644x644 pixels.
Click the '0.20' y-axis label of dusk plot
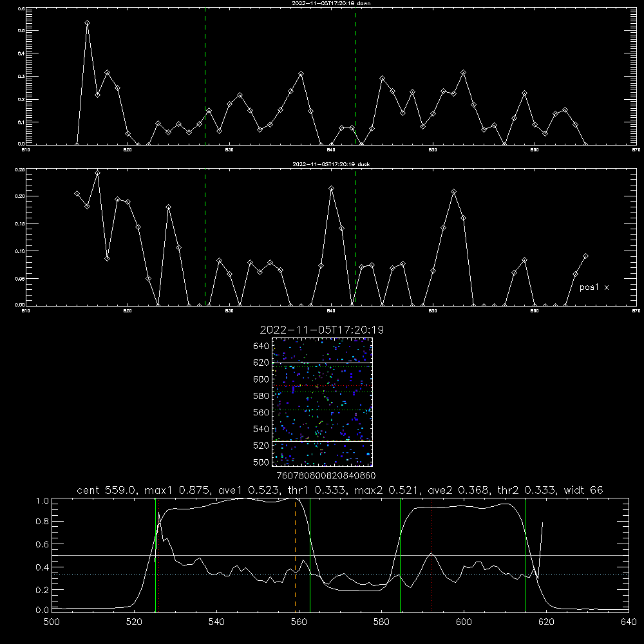tap(20, 196)
